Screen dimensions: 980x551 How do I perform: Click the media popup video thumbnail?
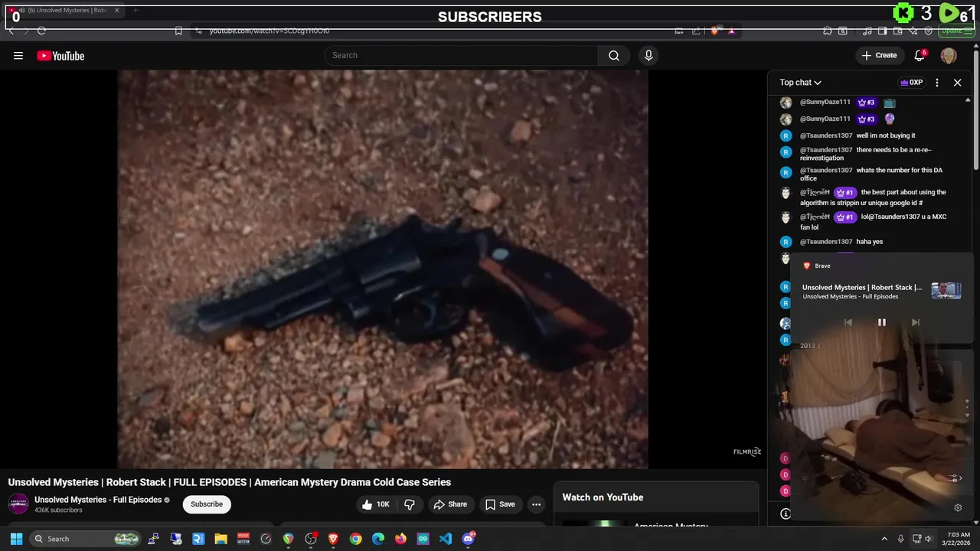coord(946,291)
